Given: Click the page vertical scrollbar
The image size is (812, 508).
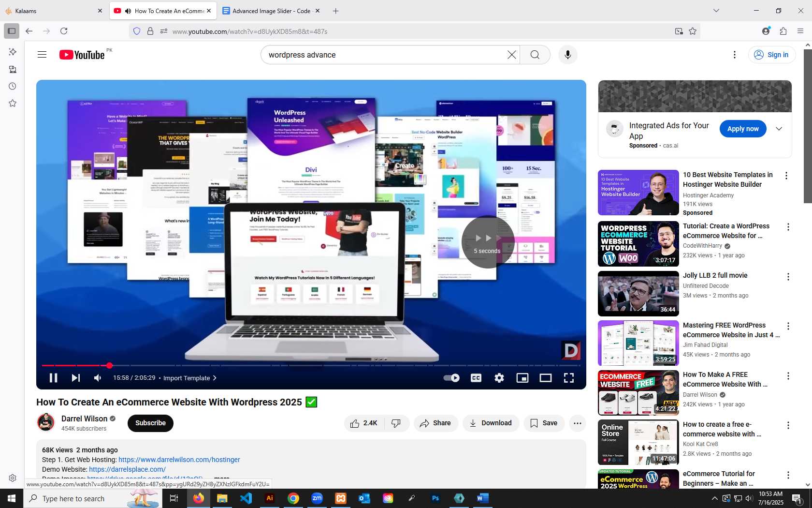Looking at the screenshot, I should click(808, 126).
